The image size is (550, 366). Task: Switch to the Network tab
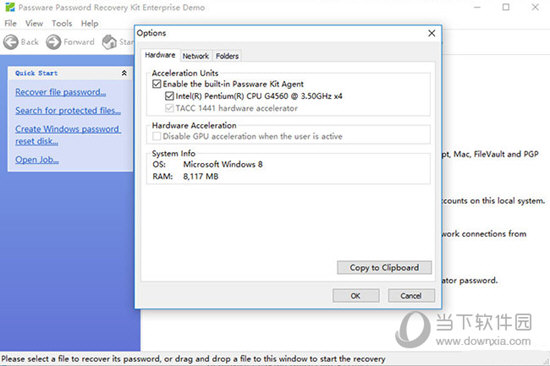point(195,56)
